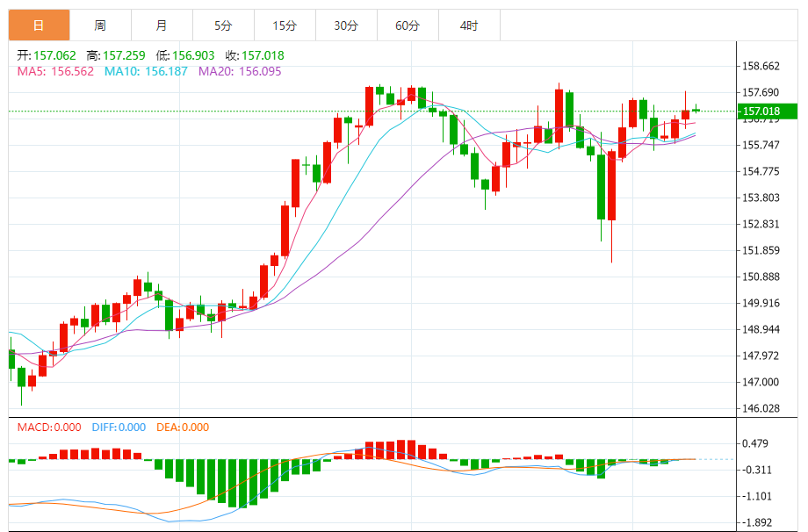This screenshot has width=808, height=532.
Task: Open the 60分 timeframe tab
Action: [408, 25]
